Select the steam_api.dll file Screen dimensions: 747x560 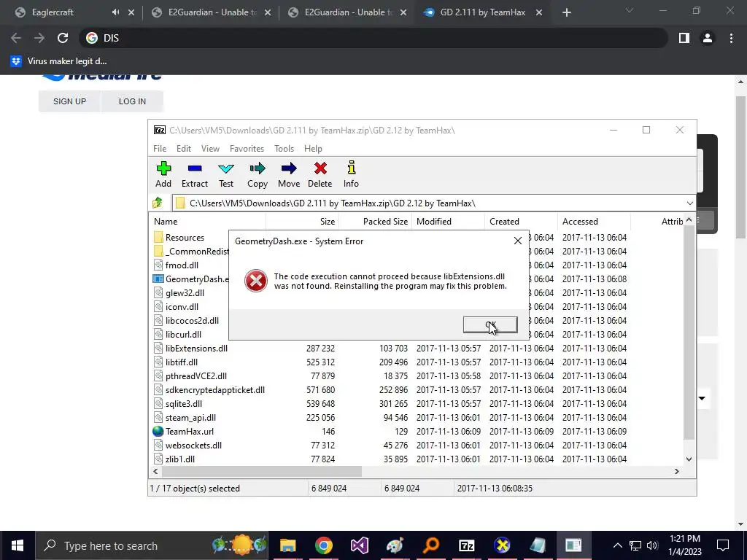click(x=190, y=418)
